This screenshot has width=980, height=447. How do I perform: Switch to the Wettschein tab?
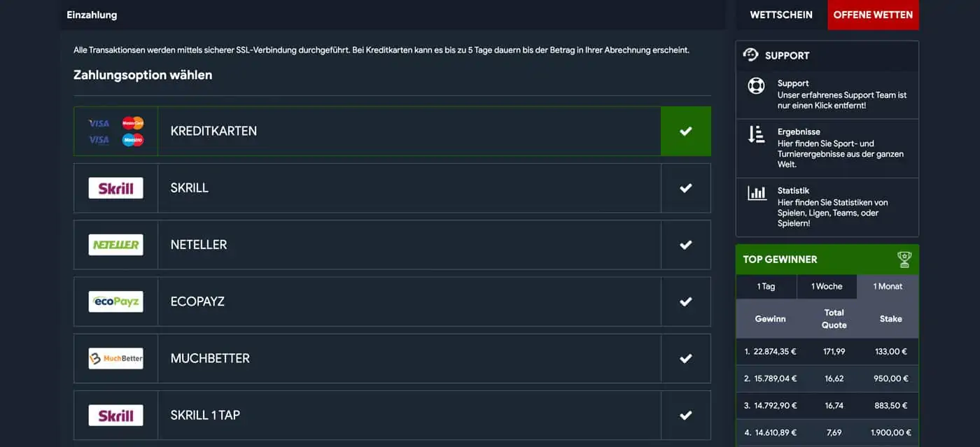click(781, 15)
